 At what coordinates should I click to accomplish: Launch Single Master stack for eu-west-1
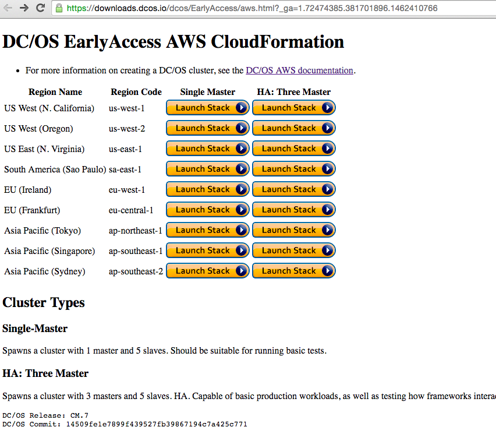pyautogui.click(x=207, y=189)
